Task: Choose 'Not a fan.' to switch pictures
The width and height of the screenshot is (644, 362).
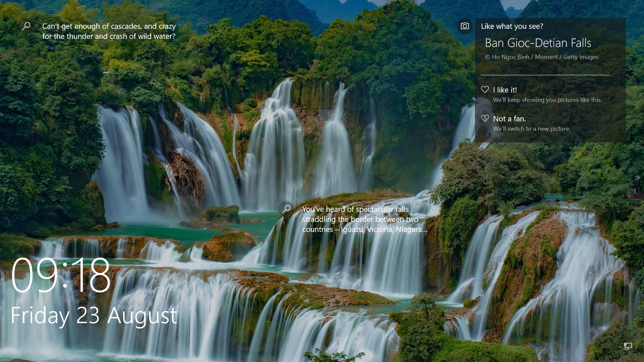Action: (x=509, y=118)
